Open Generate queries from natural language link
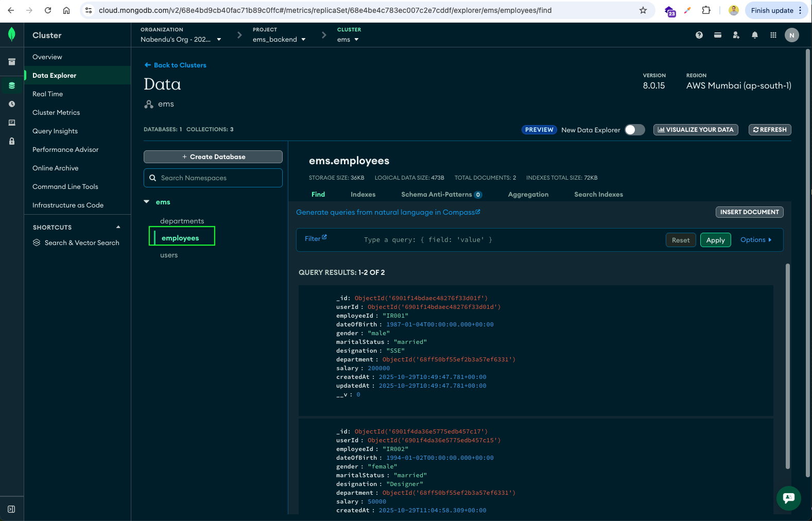 388,212
